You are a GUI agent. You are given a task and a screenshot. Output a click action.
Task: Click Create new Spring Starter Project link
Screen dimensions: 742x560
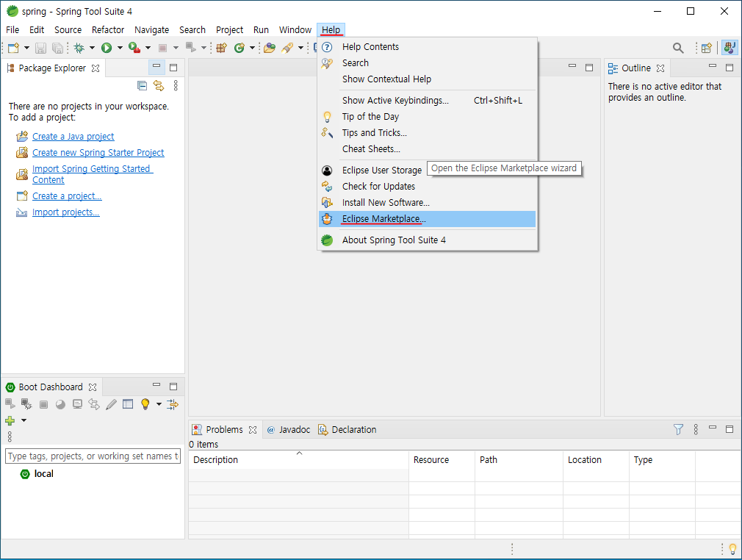(x=98, y=152)
